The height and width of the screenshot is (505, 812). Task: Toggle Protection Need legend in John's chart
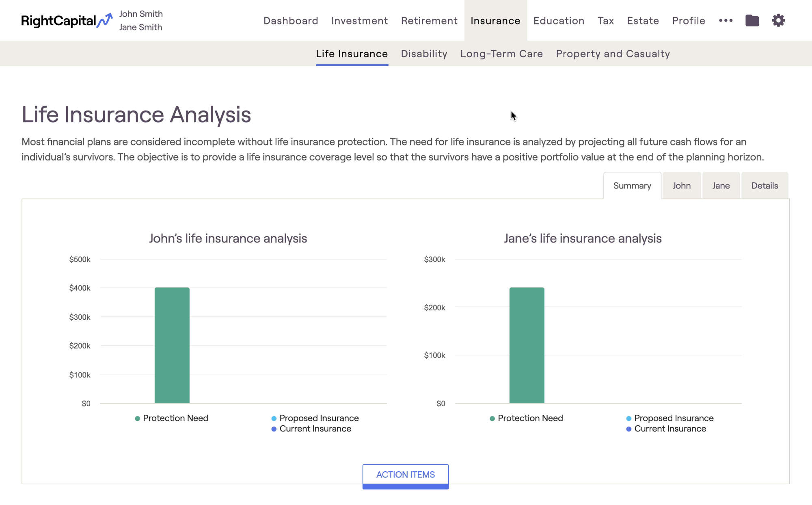coord(171,418)
